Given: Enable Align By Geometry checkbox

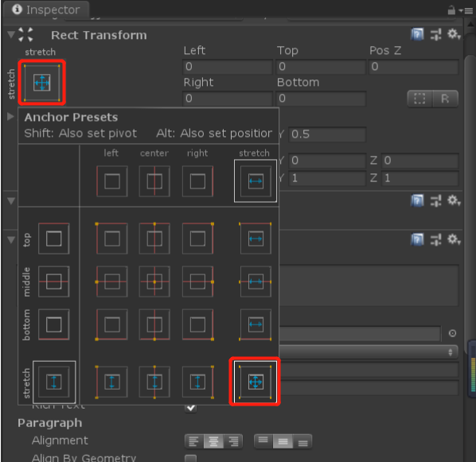Looking at the screenshot, I should pyautogui.click(x=191, y=458).
